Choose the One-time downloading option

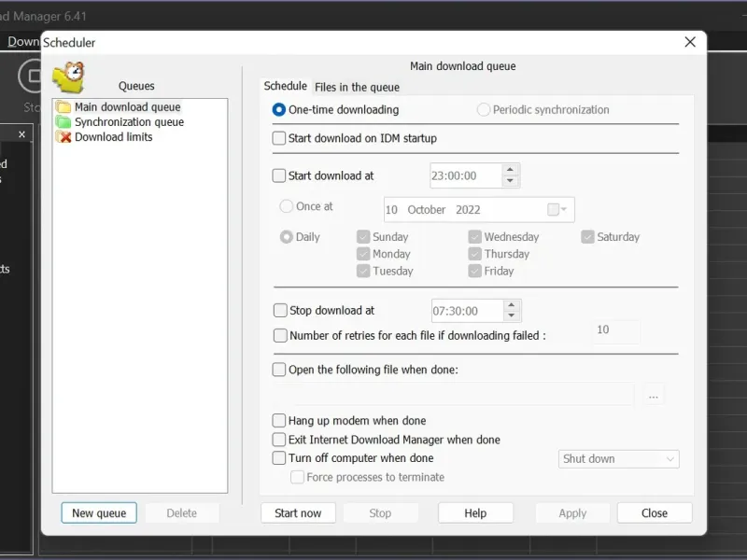click(x=278, y=109)
